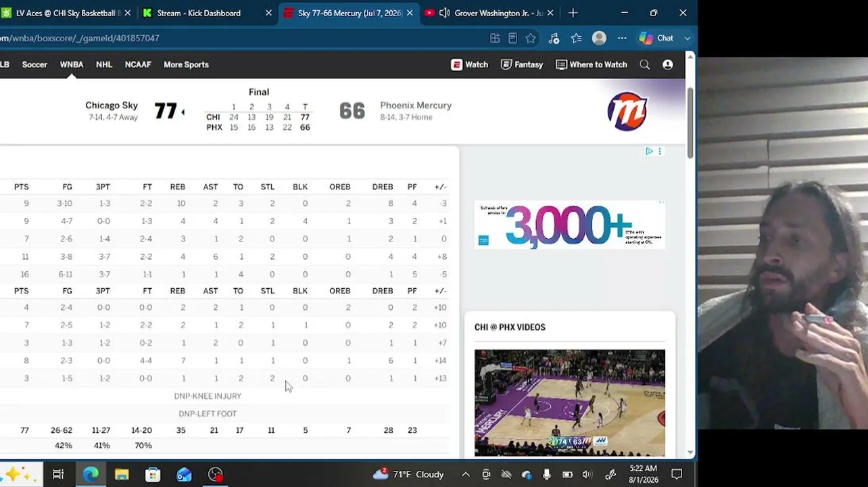Open the WNBA menu item

click(x=72, y=65)
